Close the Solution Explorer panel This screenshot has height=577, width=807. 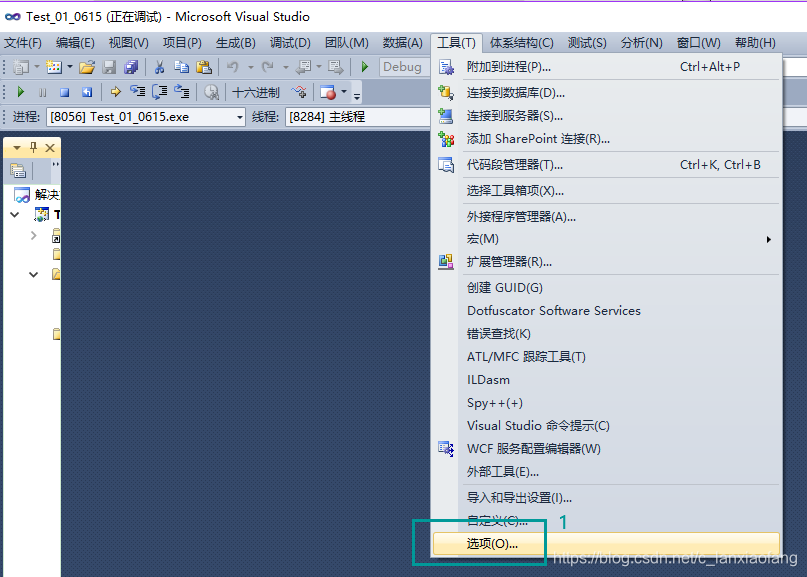tap(50, 148)
